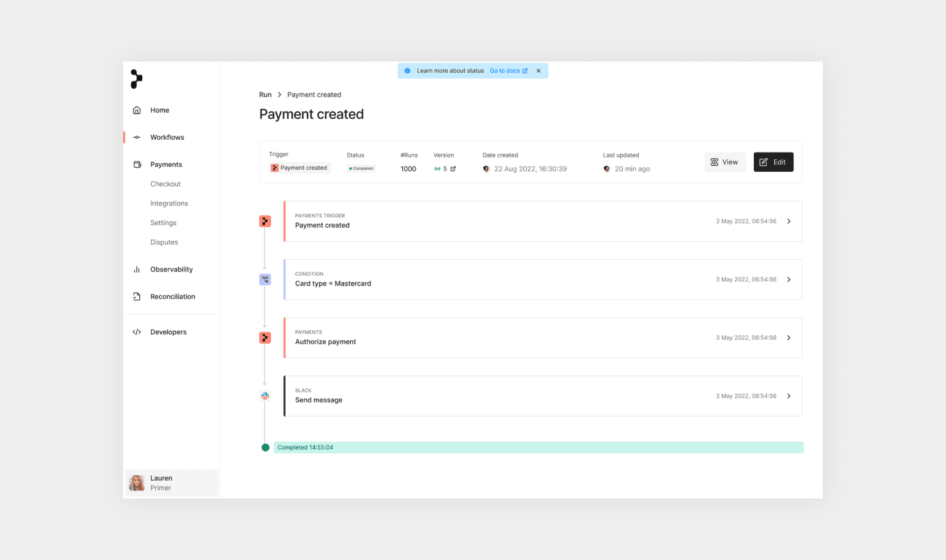Click the Reconciliation document icon
The width and height of the screenshot is (946, 560).
coord(137,297)
